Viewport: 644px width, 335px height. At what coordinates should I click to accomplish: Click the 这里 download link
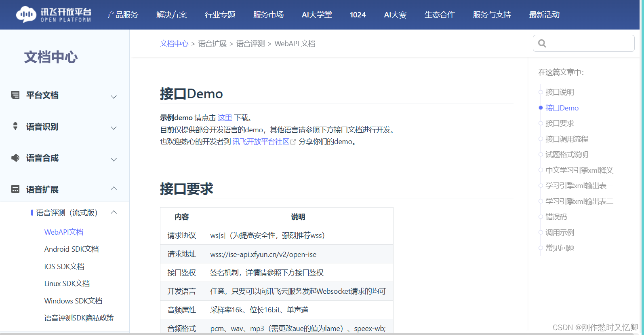pyautogui.click(x=225, y=118)
